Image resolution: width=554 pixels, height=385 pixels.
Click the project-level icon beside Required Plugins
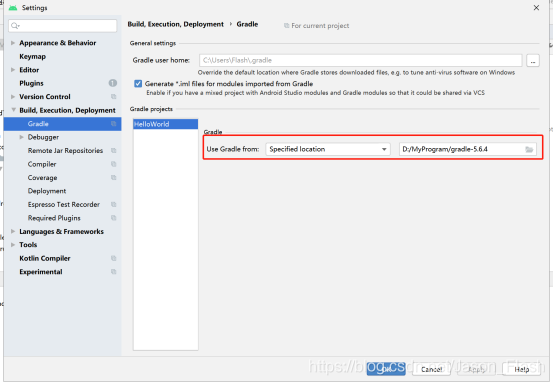click(113, 218)
